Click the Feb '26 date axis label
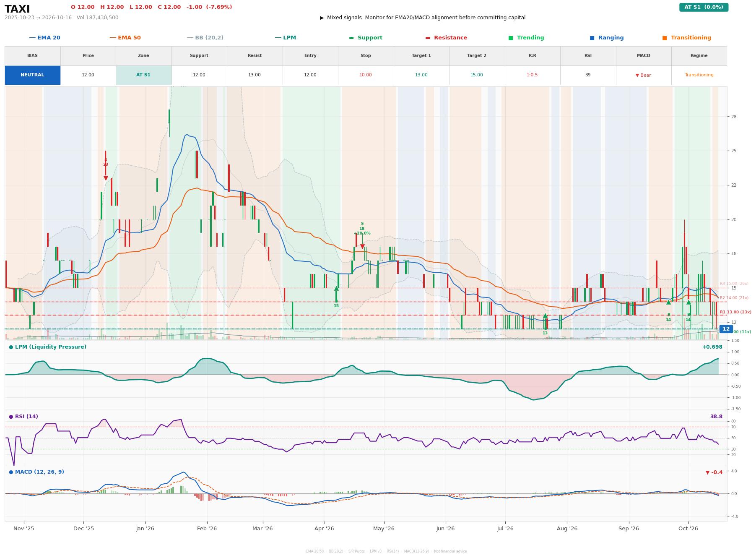The width and height of the screenshot is (756, 558). 207,529
